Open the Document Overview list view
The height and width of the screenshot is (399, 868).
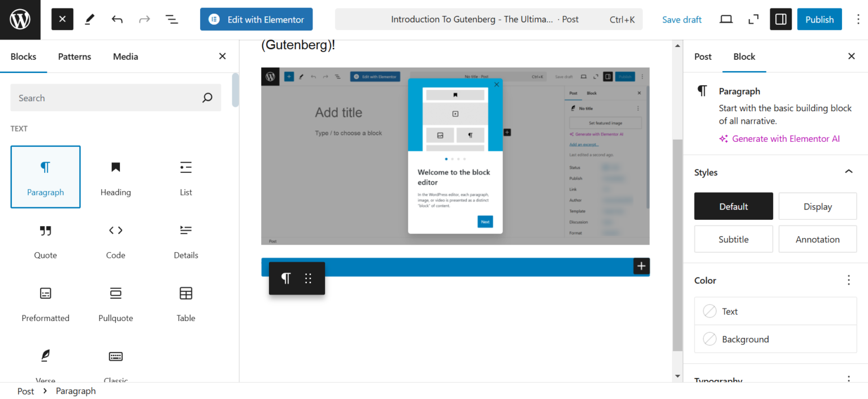click(171, 19)
